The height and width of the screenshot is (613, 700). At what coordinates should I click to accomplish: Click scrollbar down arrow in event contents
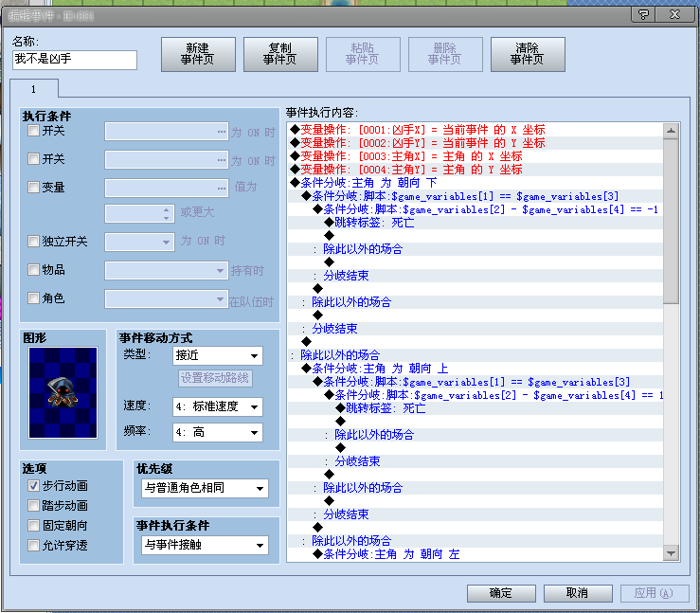click(671, 553)
